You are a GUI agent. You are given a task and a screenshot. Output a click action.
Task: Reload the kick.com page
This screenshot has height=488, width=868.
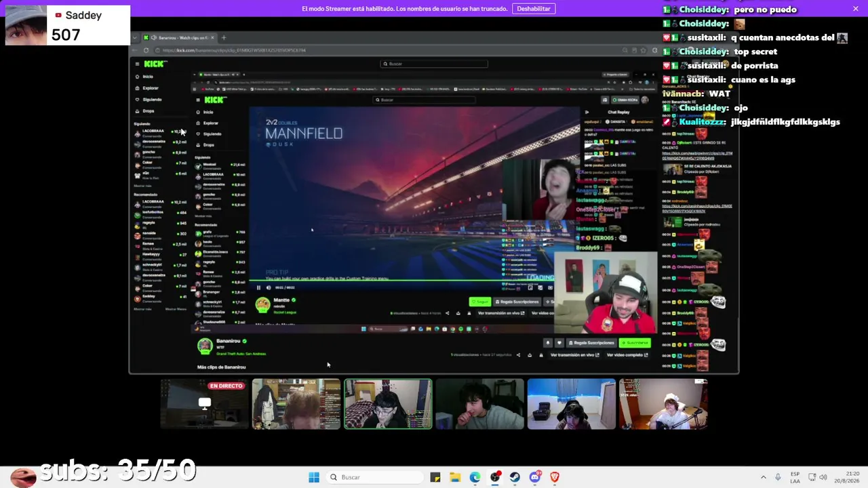(146, 50)
